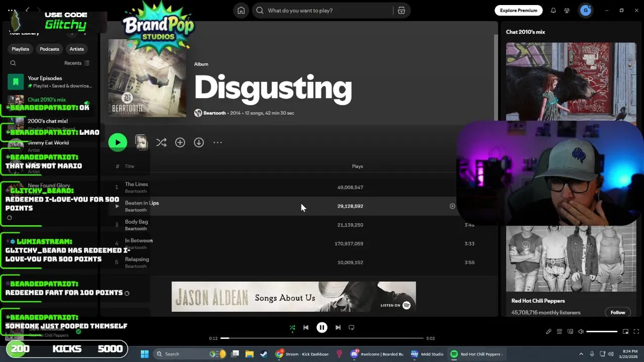Click the Browse icon in search bar
The image size is (644, 362).
click(x=401, y=11)
